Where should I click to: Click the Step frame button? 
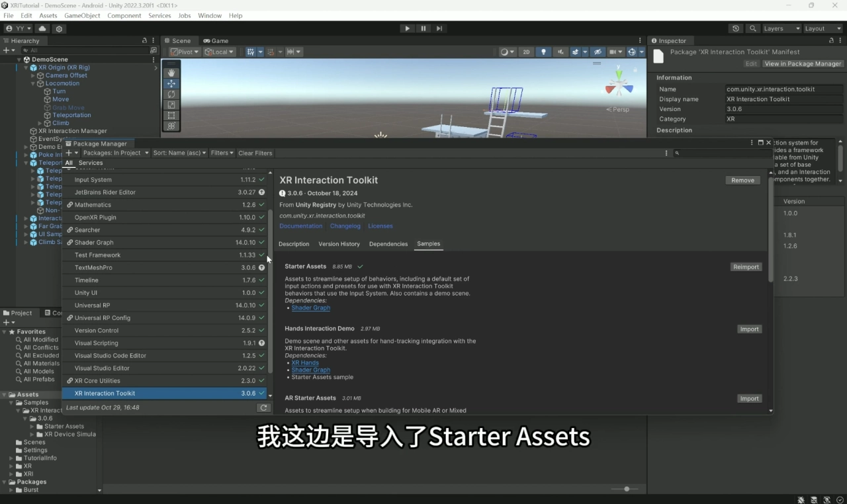(x=439, y=28)
